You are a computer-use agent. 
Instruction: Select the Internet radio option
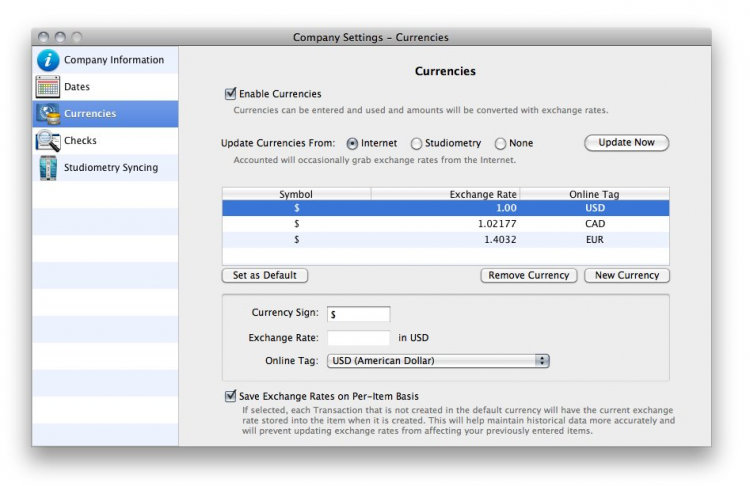[x=352, y=144]
